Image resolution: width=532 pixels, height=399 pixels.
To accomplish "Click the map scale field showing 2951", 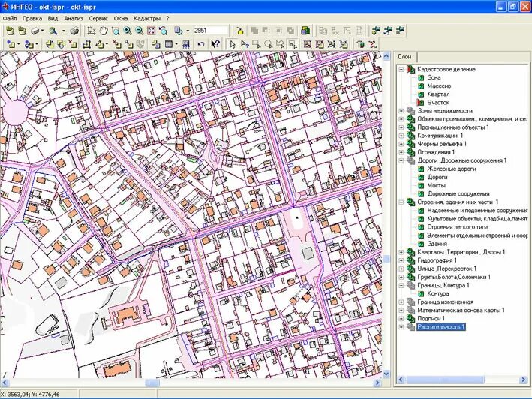I will [210, 31].
